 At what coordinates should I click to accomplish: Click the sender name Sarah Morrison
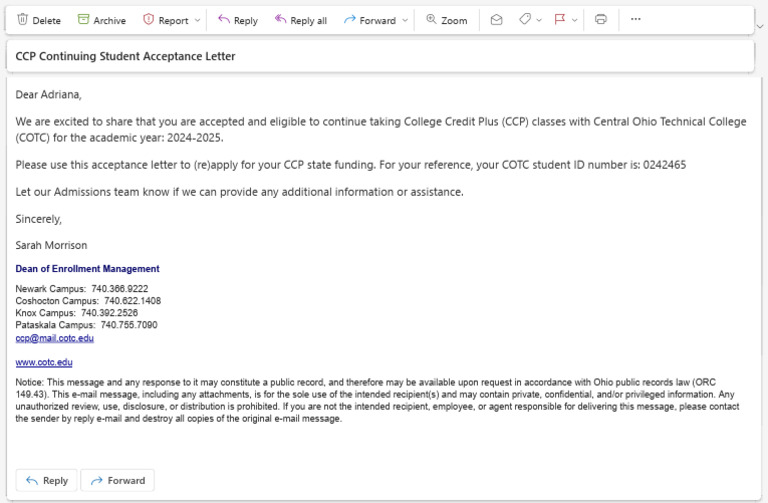pos(51,245)
